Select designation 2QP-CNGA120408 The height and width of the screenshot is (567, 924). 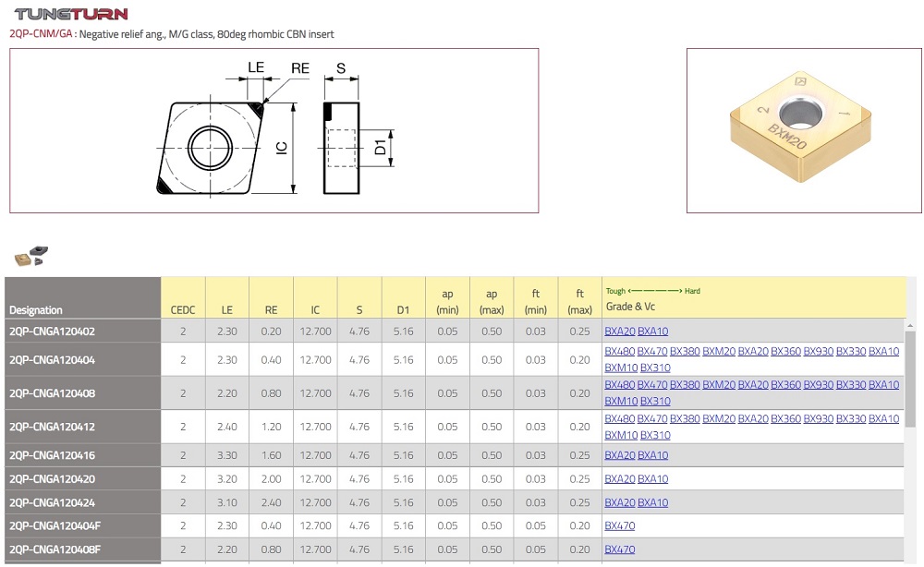click(52, 393)
